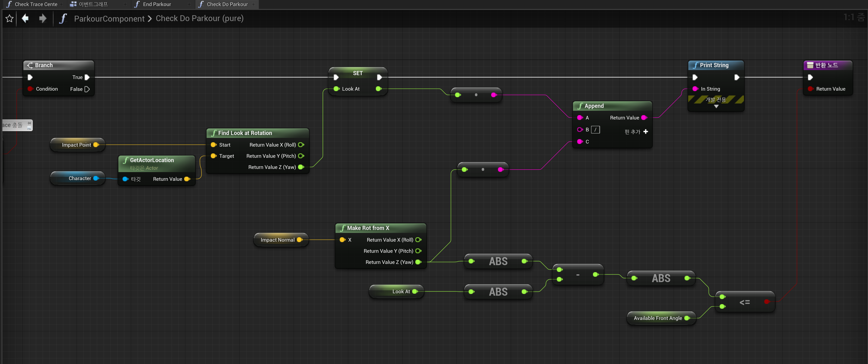The image size is (868, 364).
Task: Click the Print String output execution pin
Action: tap(737, 77)
